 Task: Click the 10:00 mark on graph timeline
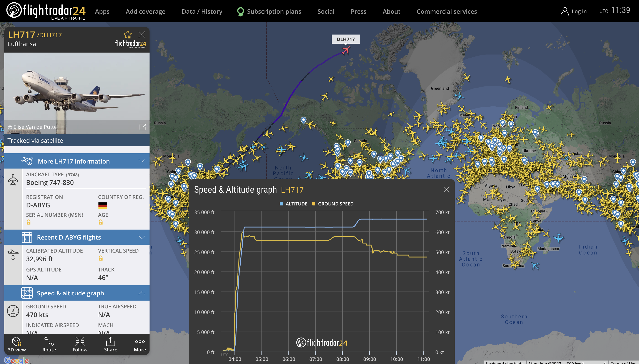[x=397, y=359]
